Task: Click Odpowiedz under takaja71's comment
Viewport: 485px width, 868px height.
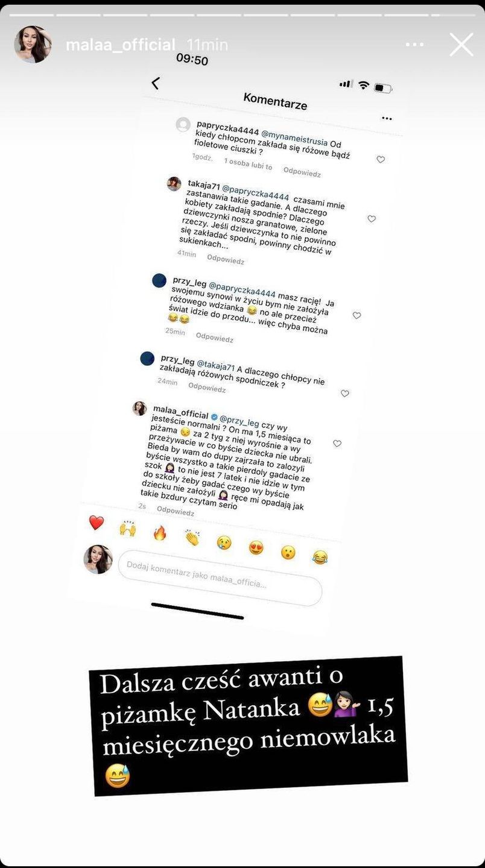Action: click(x=226, y=260)
